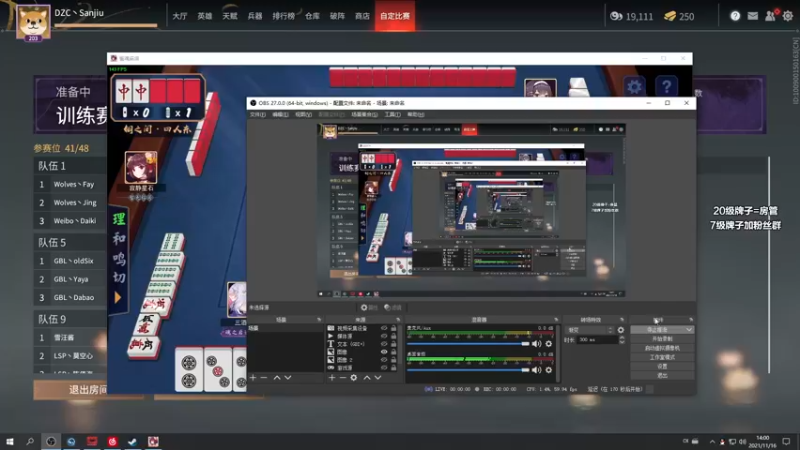Open the Steam icon in Windows taskbar
The height and width of the screenshot is (450, 800).
point(133,441)
